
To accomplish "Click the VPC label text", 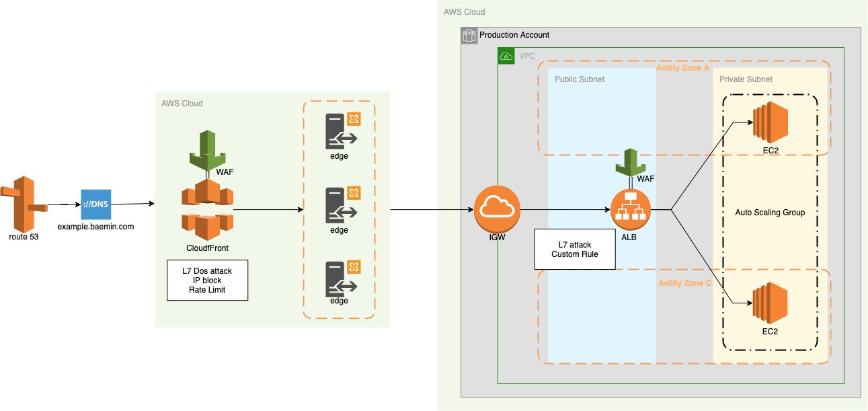I will (527, 57).
